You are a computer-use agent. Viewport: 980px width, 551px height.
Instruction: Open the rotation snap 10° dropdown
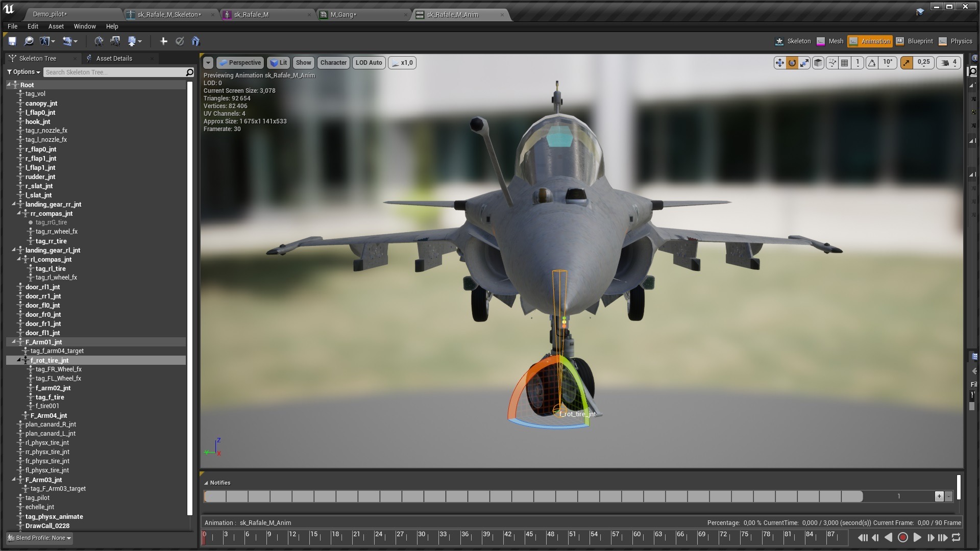888,63
